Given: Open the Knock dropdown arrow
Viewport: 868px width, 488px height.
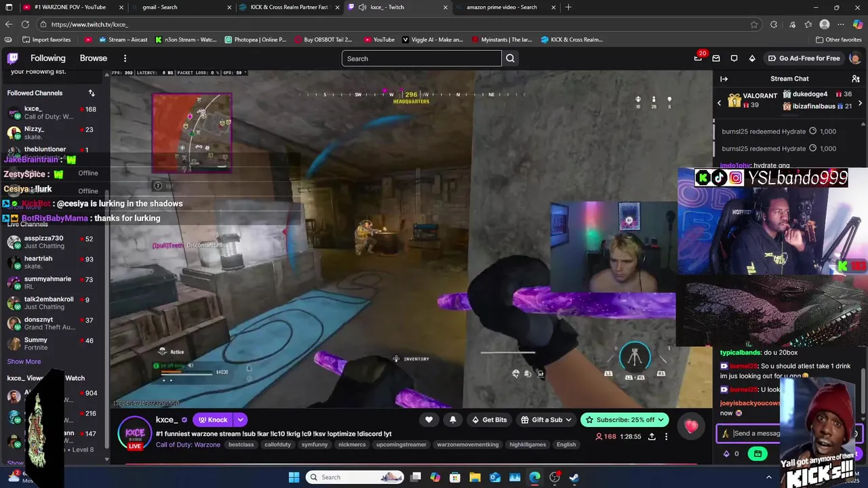Looking at the screenshot, I should (x=240, y=420).
